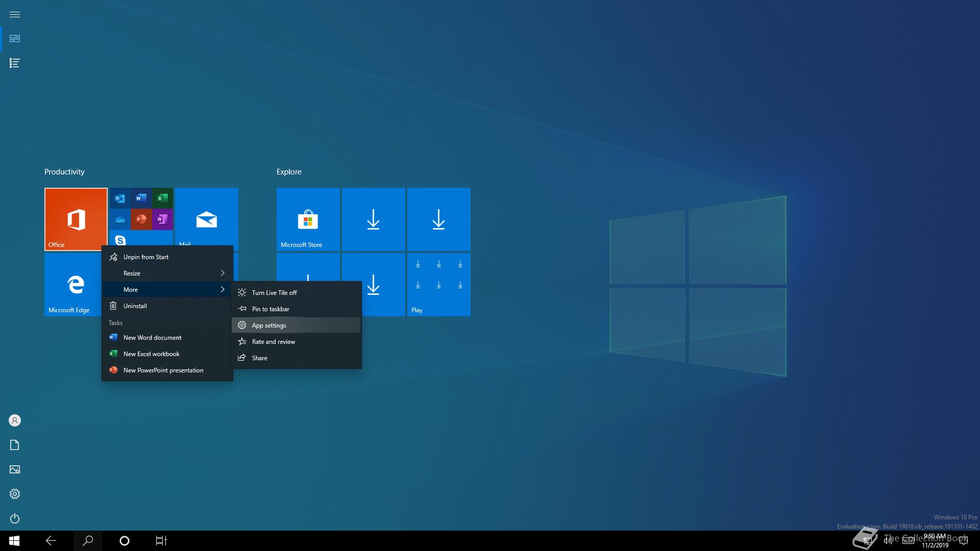Choose Pin to taskbar
This screenshot has width=980, height=551.
pyautogui.click(x=296, y=309)
